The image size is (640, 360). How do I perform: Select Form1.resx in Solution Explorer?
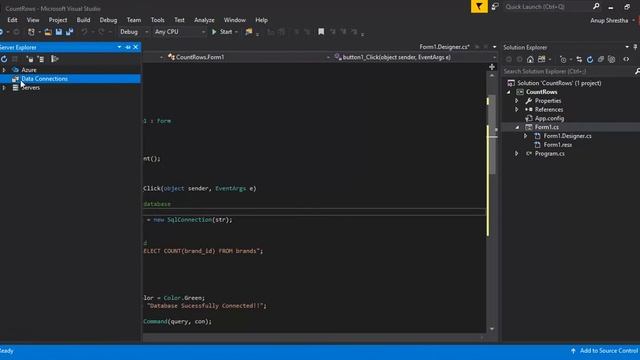(558, 145)
